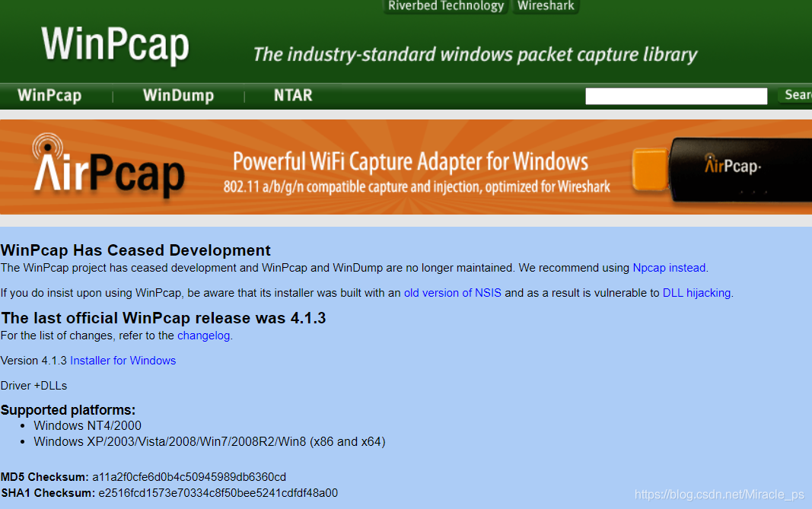The image size is (812, 509).
Task: Select the NTAR navigation menu item
Action: click(293, 96)
